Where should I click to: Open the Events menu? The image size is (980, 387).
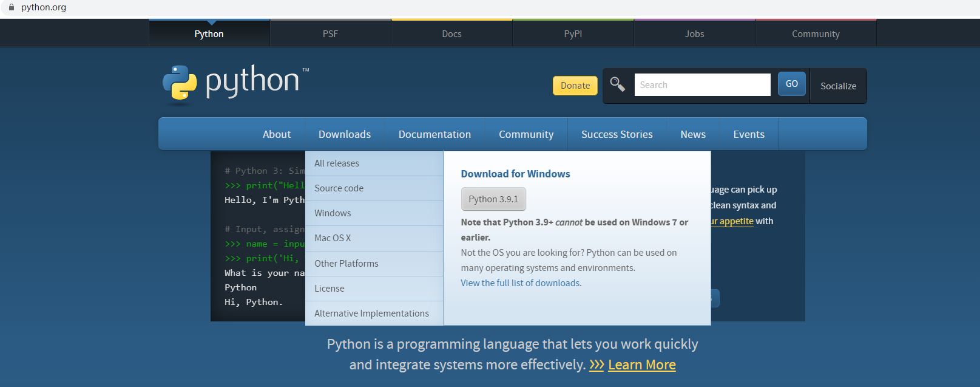pos(749,134)
